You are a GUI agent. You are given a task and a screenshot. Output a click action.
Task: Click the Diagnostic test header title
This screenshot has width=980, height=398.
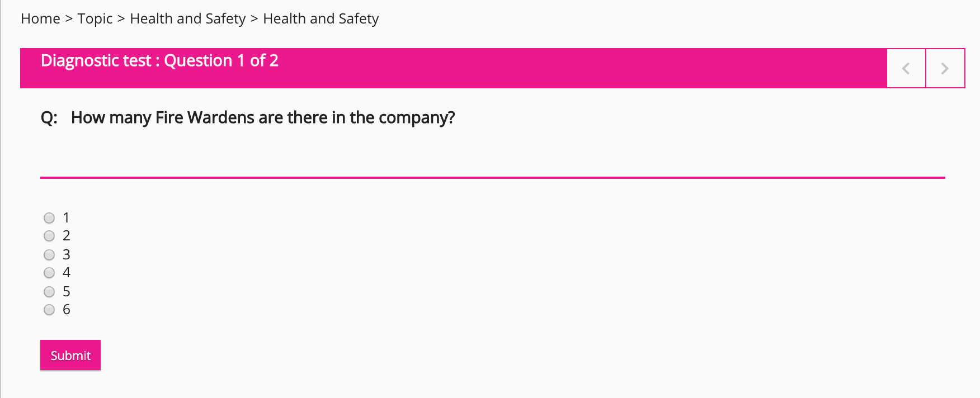(x=96, y=60)
